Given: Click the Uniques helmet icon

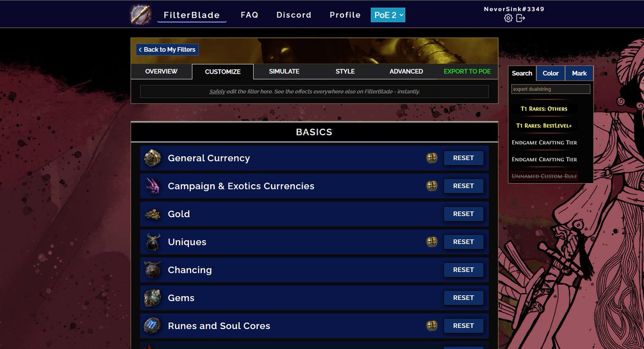Looking at the screenshot, I should click(153, 242).
